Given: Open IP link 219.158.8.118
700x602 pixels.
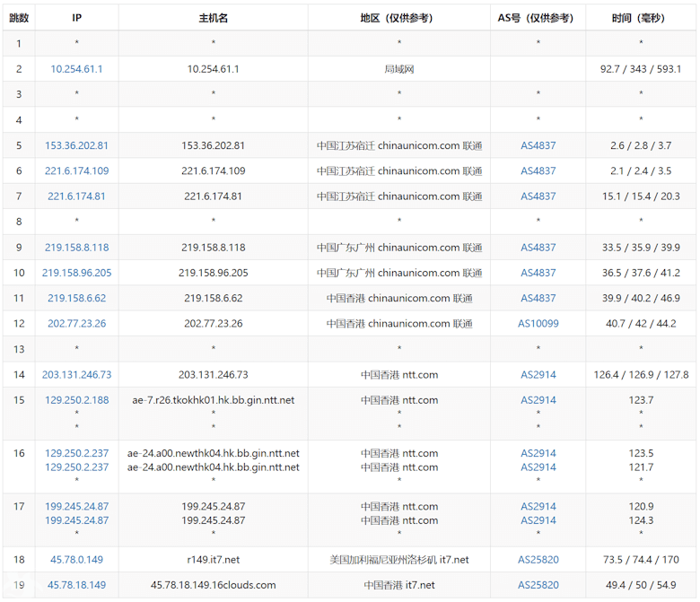Looking at the screenshot, I should click(76, 248).
